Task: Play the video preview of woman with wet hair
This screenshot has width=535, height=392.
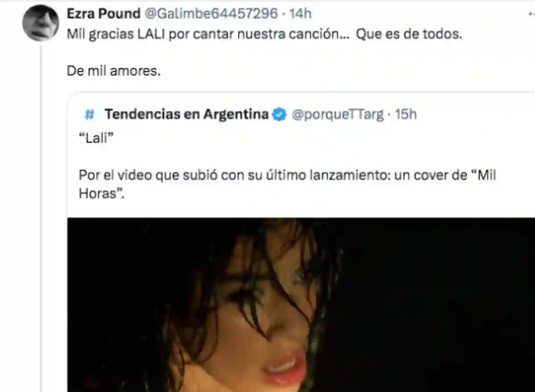Action: pyautogui.click(x=301, y=305)
